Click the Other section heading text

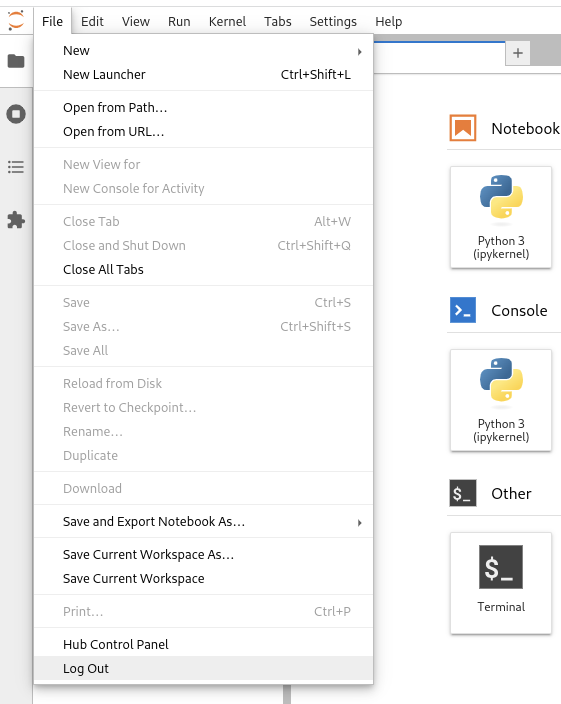[x=511, y=493]
